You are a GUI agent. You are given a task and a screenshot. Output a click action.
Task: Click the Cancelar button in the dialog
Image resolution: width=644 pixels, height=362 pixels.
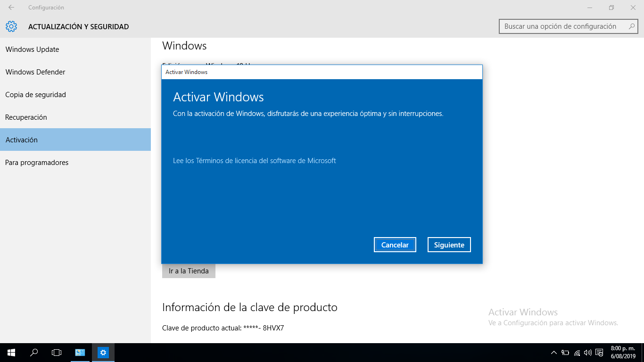point(395,245)
